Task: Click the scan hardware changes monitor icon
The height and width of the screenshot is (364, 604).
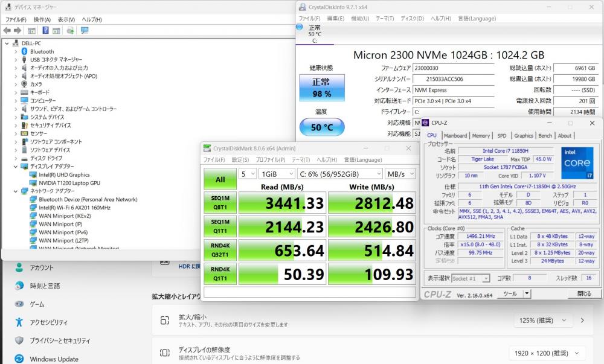Action: (x=85, y=30)
